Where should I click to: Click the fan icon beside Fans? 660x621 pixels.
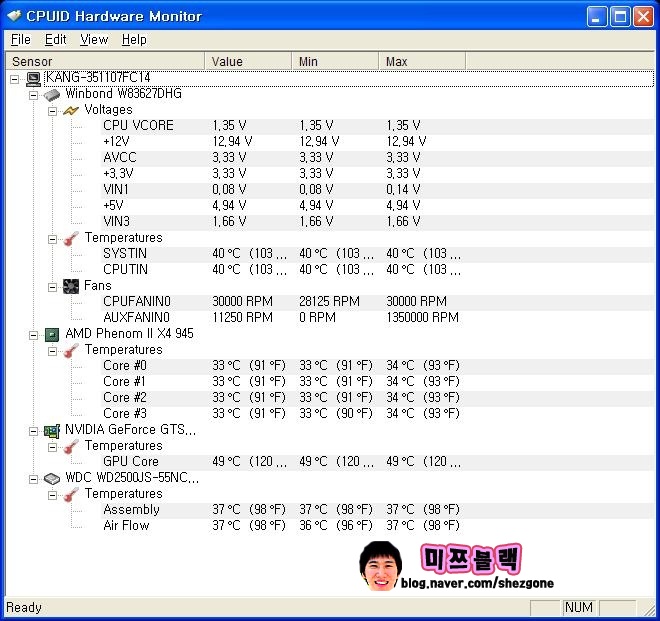pos(71,286)
